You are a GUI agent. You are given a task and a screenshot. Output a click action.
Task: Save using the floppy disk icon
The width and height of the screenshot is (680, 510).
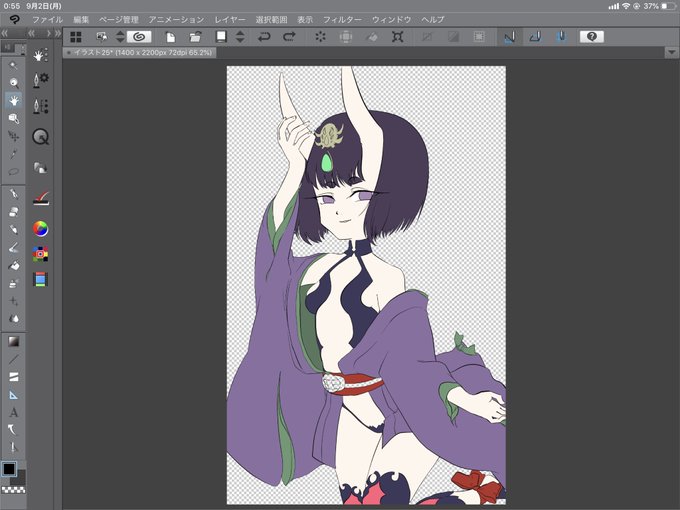pos(221,37)
